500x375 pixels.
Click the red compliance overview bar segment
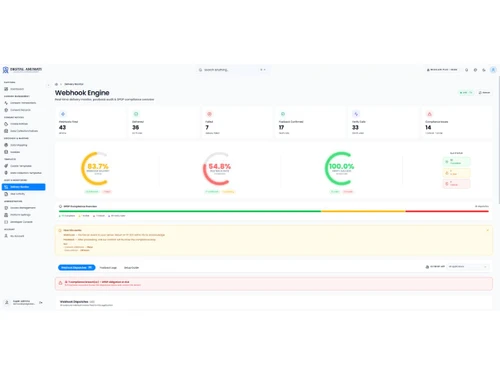point(447,211)
